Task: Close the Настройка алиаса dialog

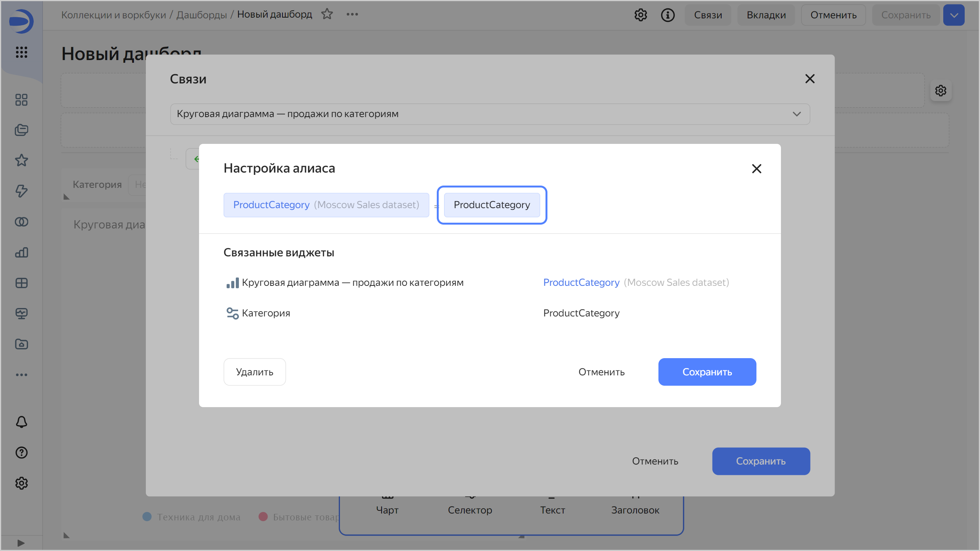Action: pos(756,169)
